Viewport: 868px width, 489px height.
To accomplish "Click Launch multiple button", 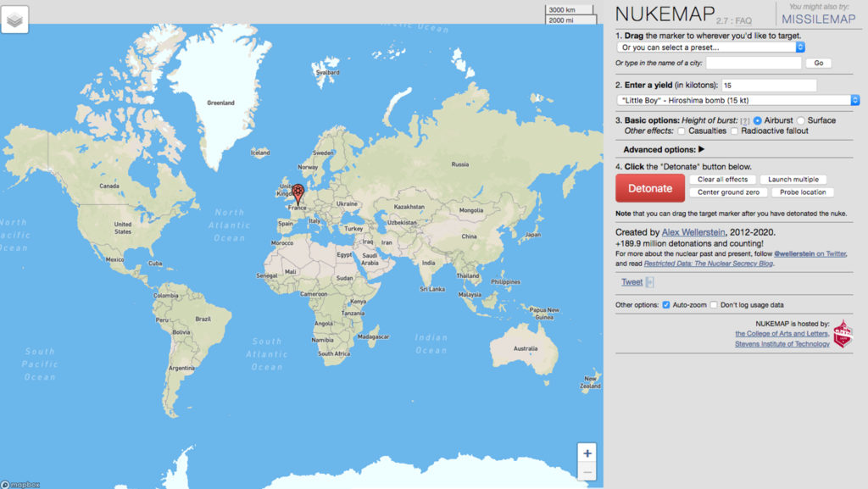I will pyautogui.click(x=793, y=179).
